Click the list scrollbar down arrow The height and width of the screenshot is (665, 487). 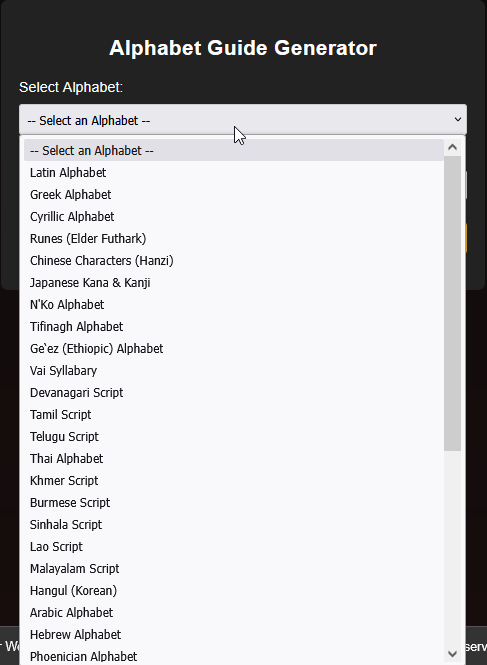point(452,654)
